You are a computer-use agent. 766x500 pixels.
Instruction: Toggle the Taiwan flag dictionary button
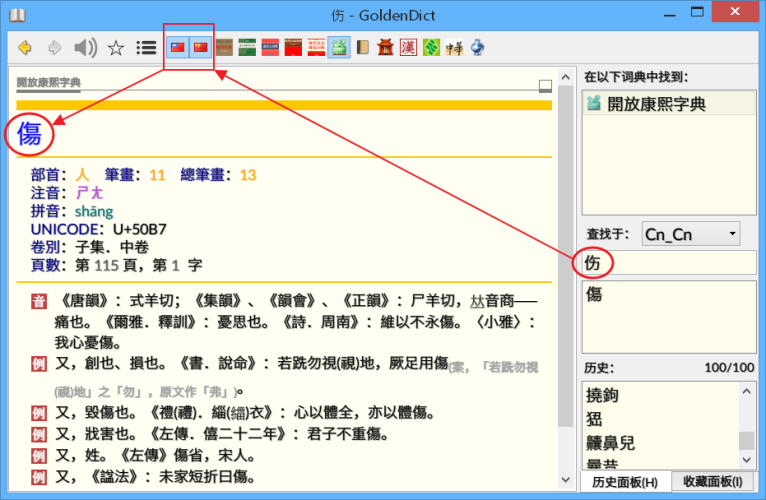pyautogui.click(x=177, y=48)
